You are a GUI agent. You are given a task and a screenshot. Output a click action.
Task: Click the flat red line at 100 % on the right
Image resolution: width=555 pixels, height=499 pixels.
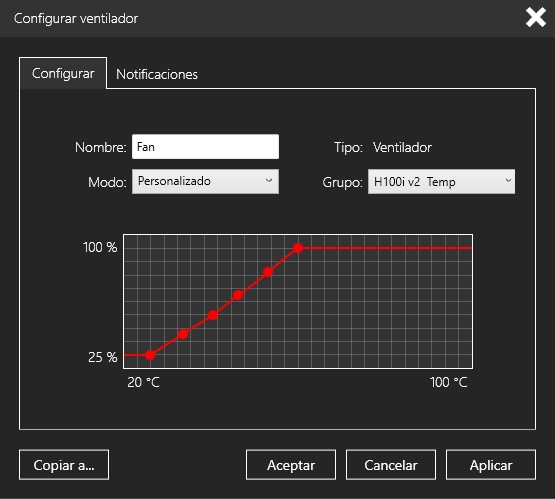coord(387,248)
